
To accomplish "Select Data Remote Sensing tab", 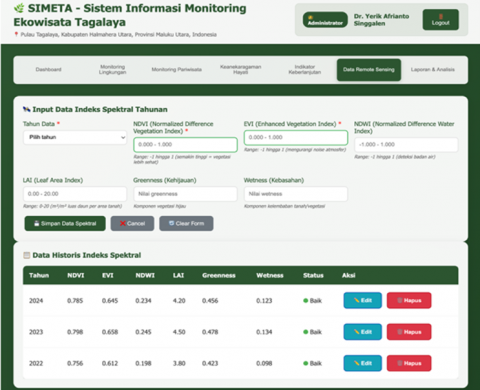I will click(x=369, y=70).
